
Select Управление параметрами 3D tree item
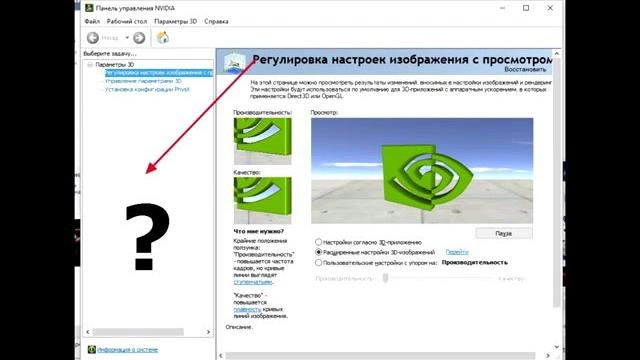point(143,81)
